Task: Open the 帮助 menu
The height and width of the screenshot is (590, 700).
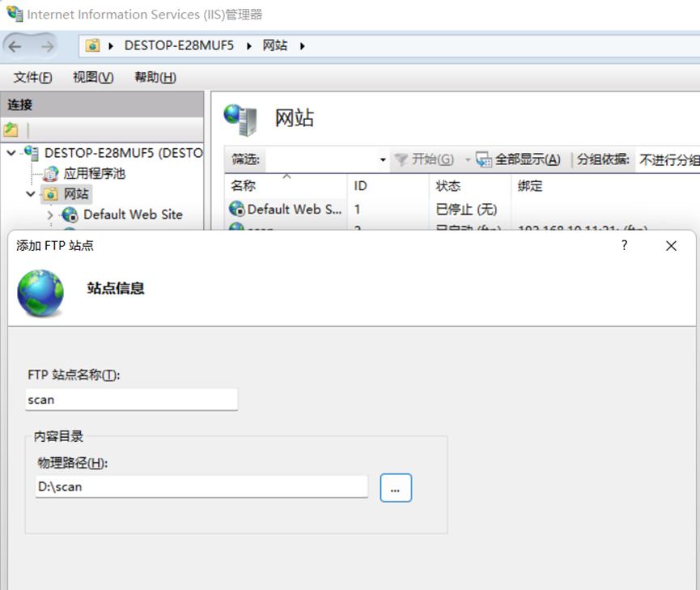Action: pyautogui.click(x=154, y=77)
